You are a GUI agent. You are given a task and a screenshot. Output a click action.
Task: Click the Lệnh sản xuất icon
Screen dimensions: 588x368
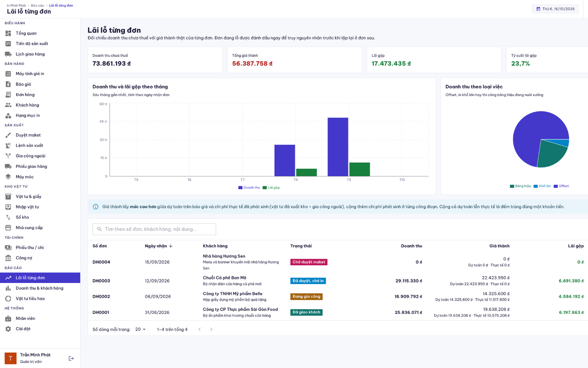[x=8, y=145]
